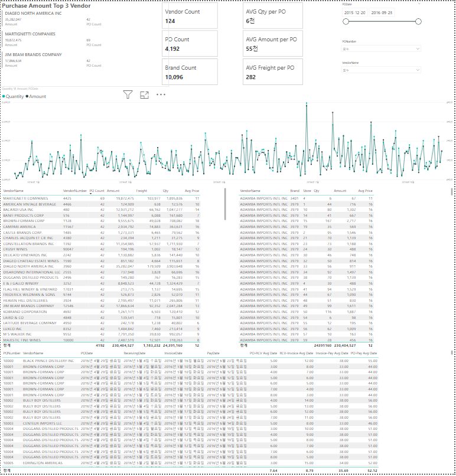Viewport: 456px width, 476px height.
Task: Click the start date field 2015-12-20
Action: (354, 13)
